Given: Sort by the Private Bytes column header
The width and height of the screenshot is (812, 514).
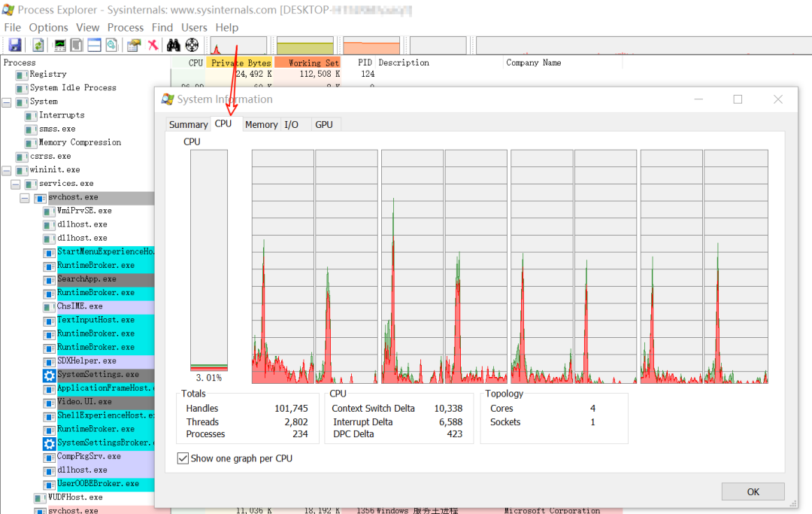Looking at the screenshot, I should tap(239, 62).
